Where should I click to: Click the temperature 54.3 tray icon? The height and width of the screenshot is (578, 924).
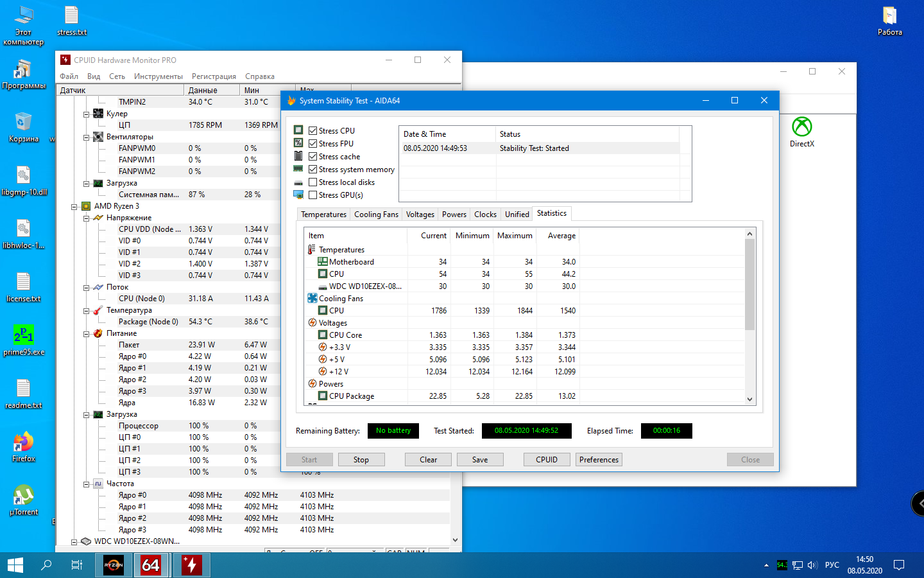point(782,565)
